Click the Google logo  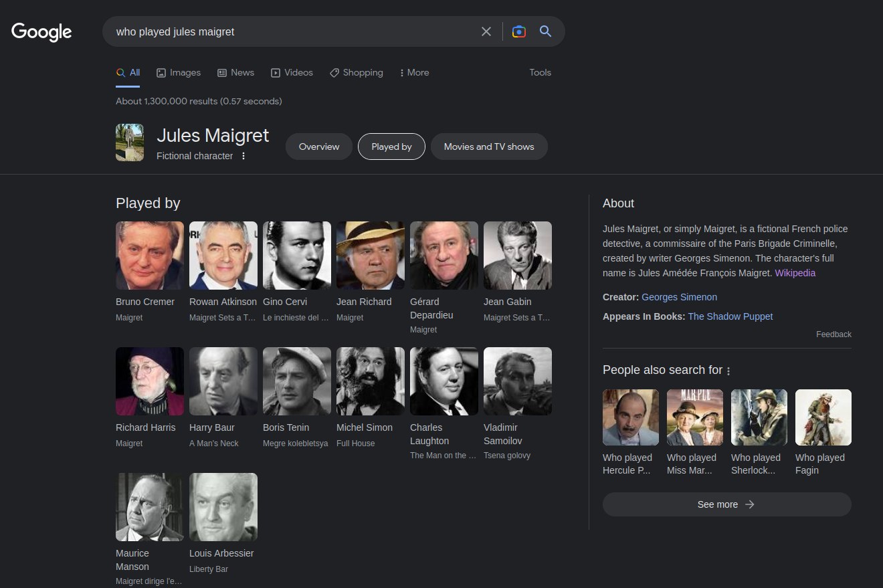point(41,31)
